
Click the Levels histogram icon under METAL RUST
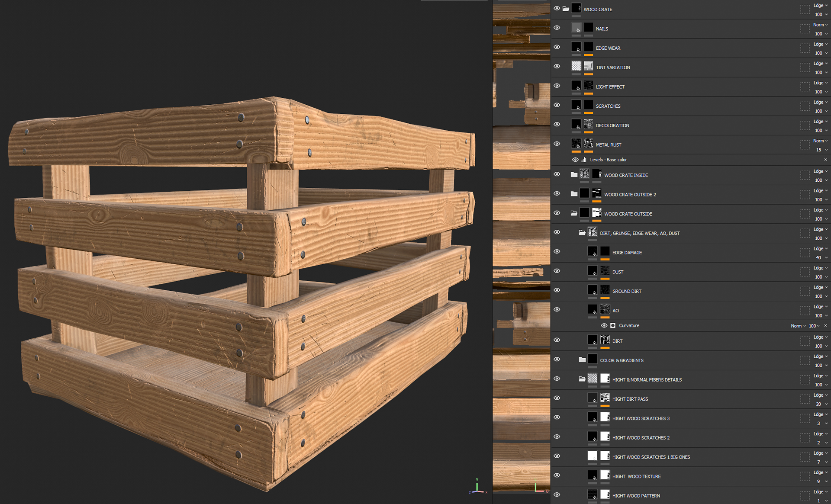[584, 160]
